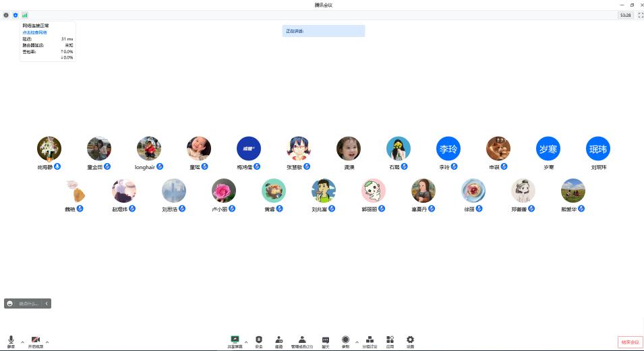Select 熊爱华 grassland avatar
Screen dimensions: 644x351
(x=573, y=191)
